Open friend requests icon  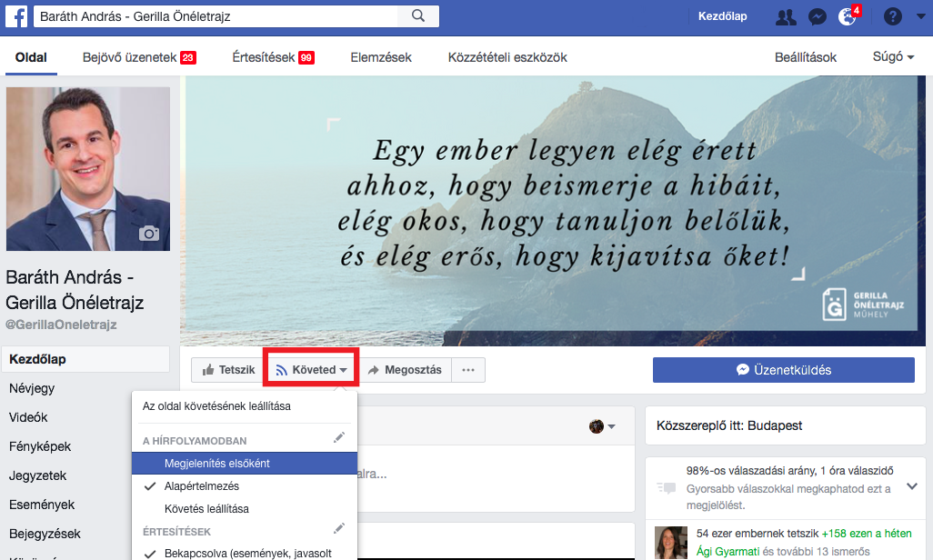click(786, 16)
